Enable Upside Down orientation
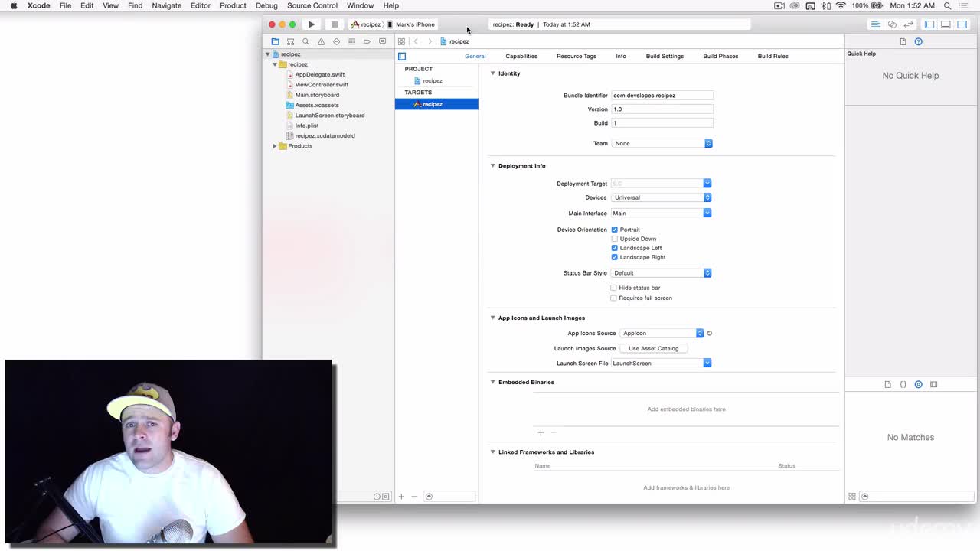 pyautogui.click(x=614, y=239)
